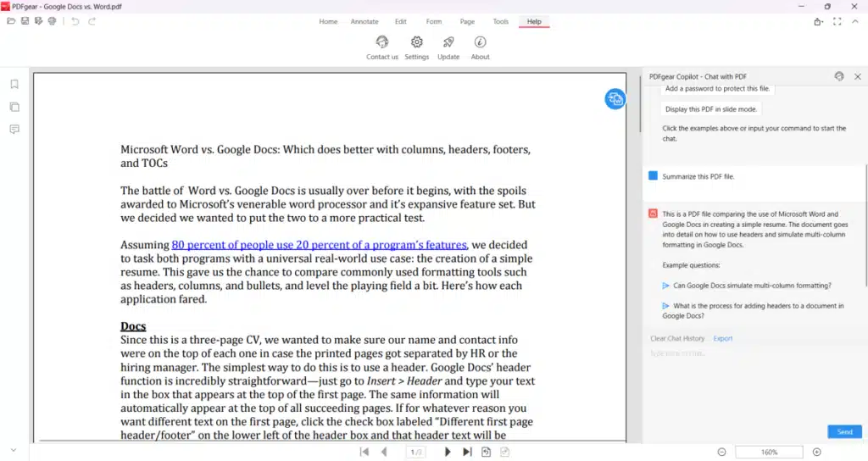This screenshot has height=461, width=868.
Task: Click the document vertical scrollbar
Action: pos(640,104)
